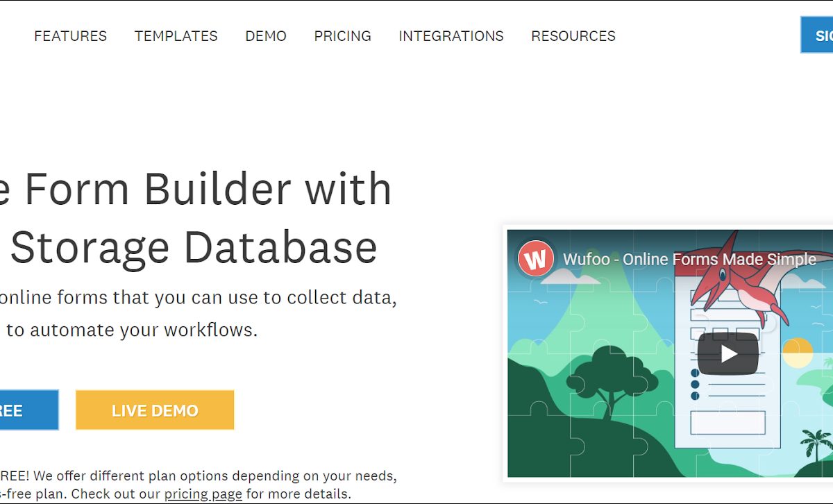Go to the Templates page
This screenshot has height=504, width=833.
[x=176, y=36]
